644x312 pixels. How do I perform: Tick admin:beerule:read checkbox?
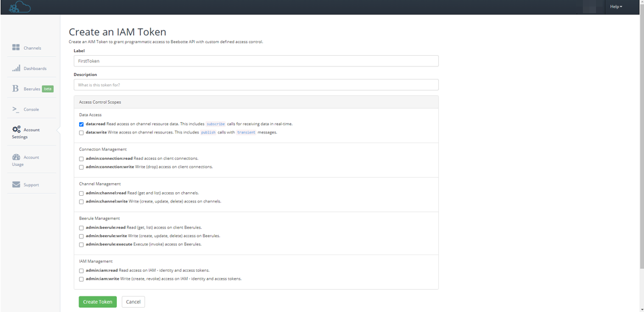point(82,228)
